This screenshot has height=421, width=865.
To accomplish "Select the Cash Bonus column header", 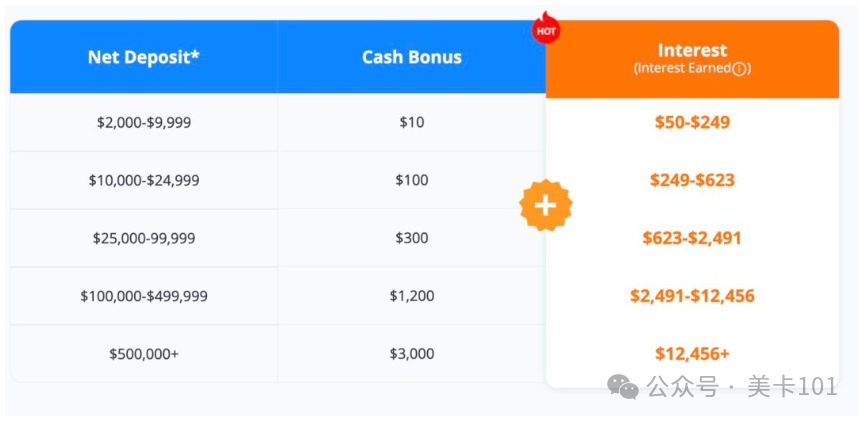I will click(412, 57).
